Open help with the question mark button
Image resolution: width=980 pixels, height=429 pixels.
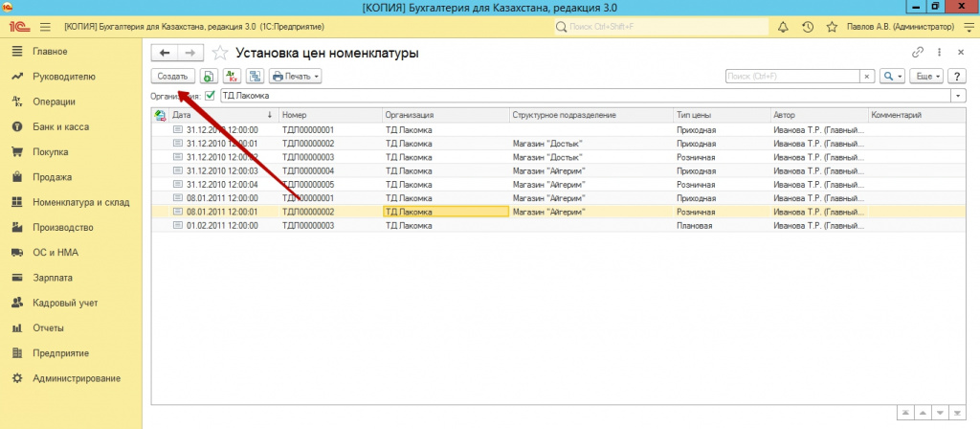tap(957, 77)
